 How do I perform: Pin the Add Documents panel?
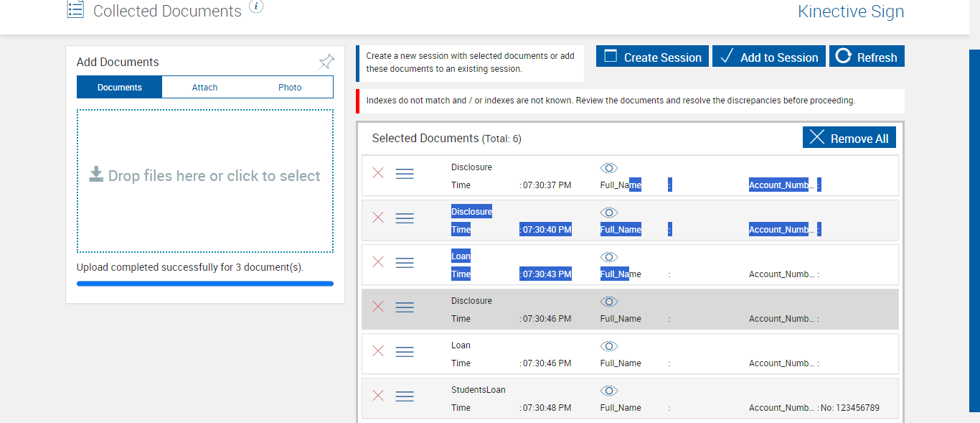coord(326,62)
